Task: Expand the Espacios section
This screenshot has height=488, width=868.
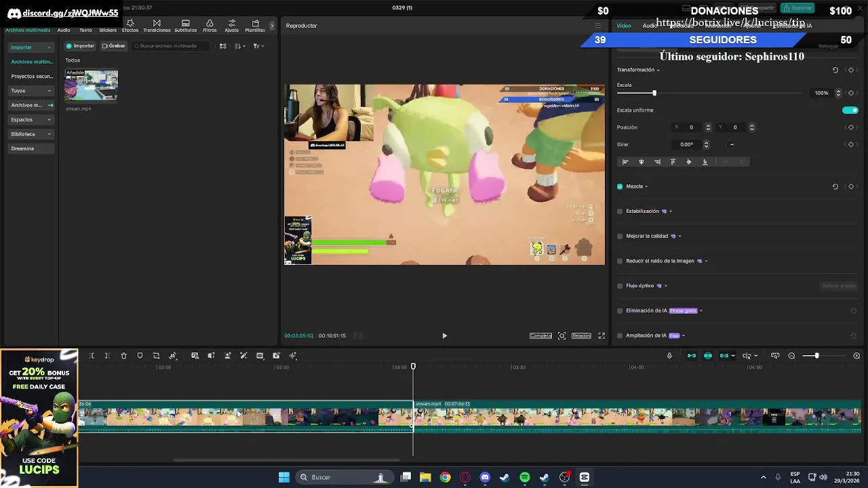Action: coord(49,120)
